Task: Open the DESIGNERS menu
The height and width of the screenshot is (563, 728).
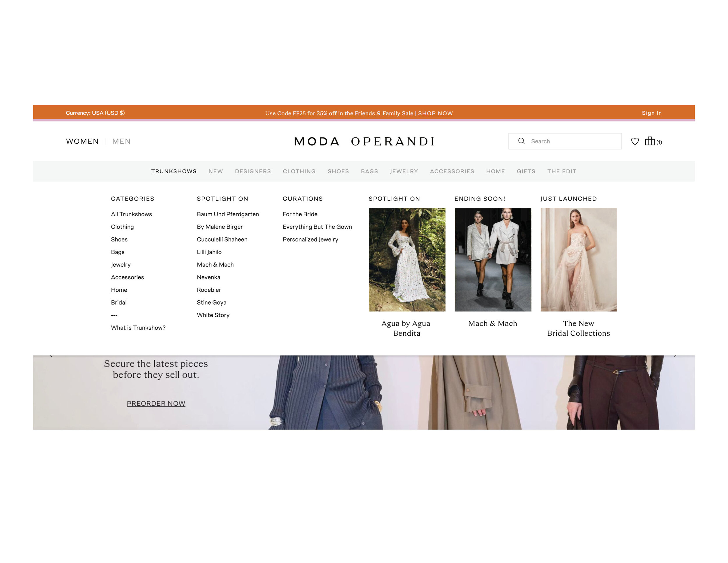Action: point(253,171)
